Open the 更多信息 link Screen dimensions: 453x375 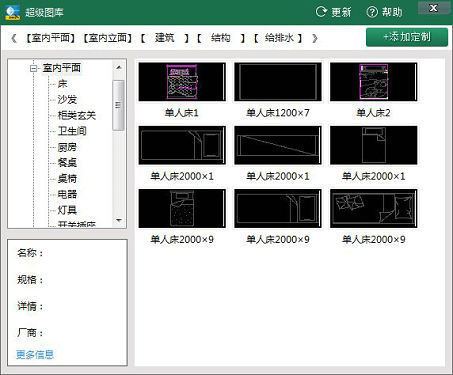coord(35,354)
